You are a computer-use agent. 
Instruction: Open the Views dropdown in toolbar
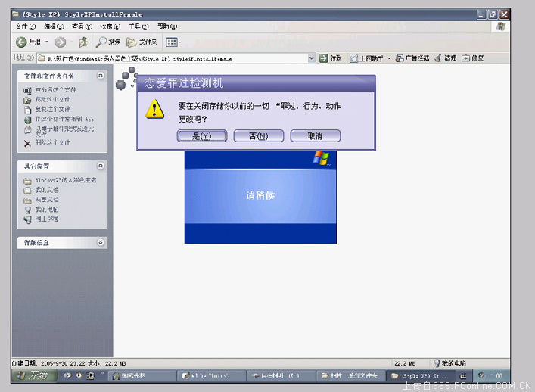173,42
